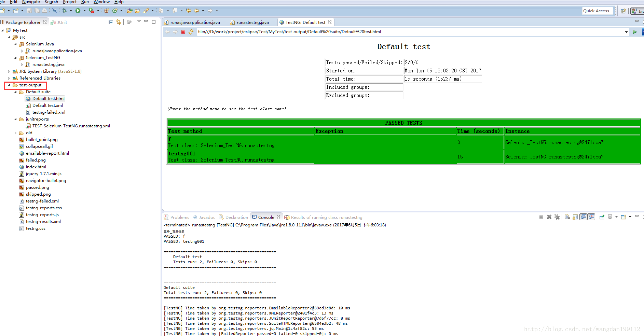Click browser Refresh icon

coord(191,32)
